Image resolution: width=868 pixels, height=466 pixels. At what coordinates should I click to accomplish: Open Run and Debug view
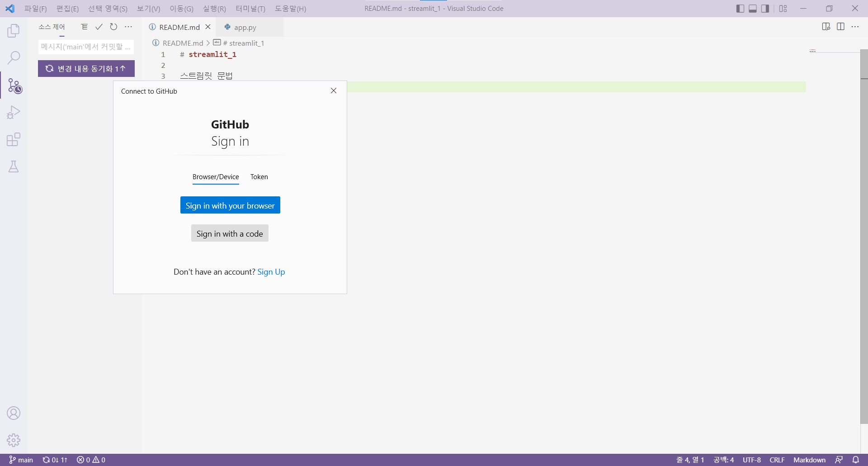[x=14, y=112]
